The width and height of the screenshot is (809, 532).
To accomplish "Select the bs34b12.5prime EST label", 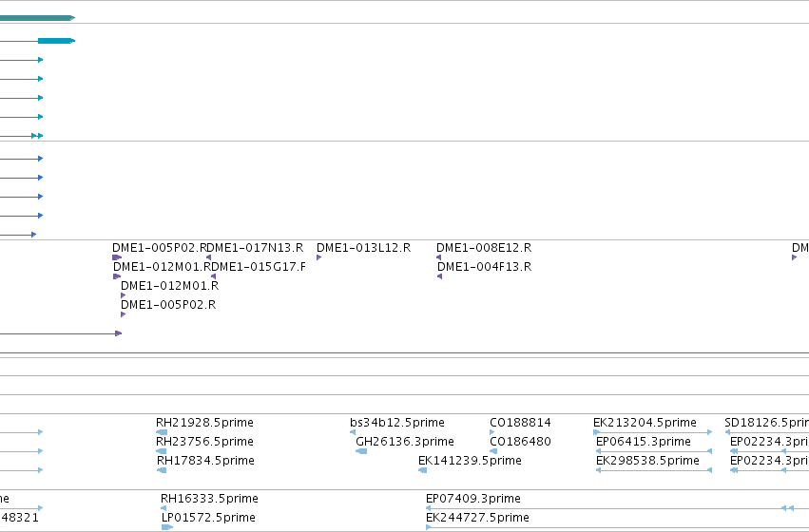I will (397, 423).
